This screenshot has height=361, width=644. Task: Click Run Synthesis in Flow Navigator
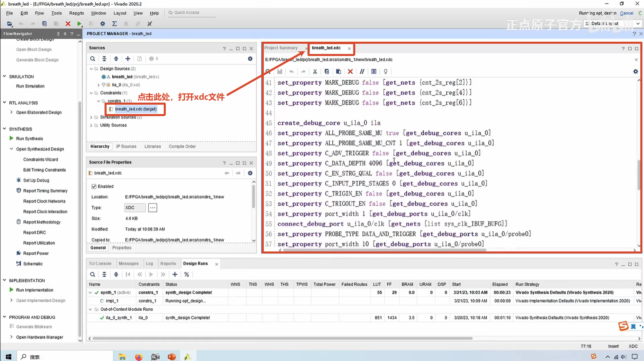coord(29,139)
